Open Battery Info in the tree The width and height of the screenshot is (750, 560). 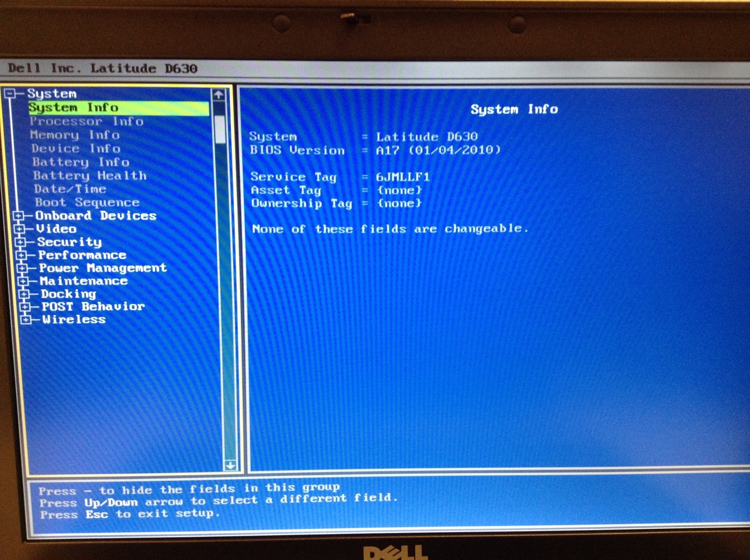pyautogui.click(x=81, y=162)
